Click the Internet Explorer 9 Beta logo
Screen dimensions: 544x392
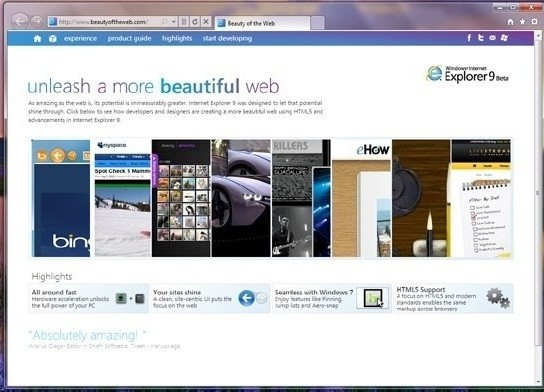pos(467,74)
